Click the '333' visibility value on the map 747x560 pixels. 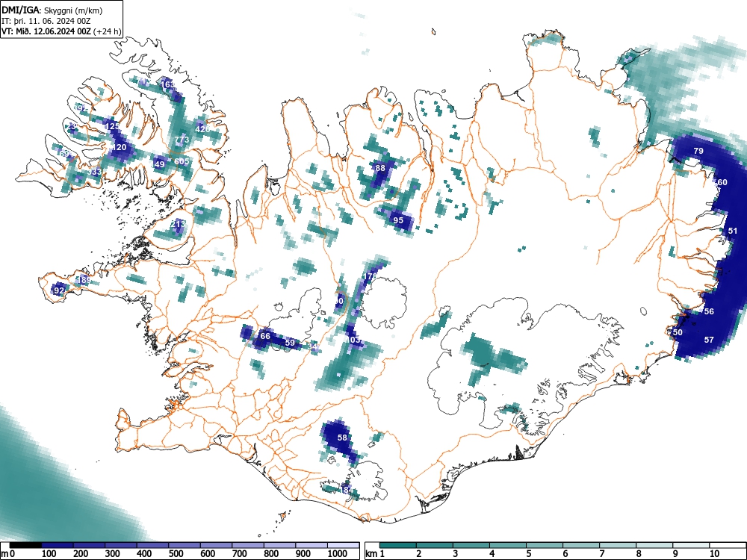pos(96,172)
